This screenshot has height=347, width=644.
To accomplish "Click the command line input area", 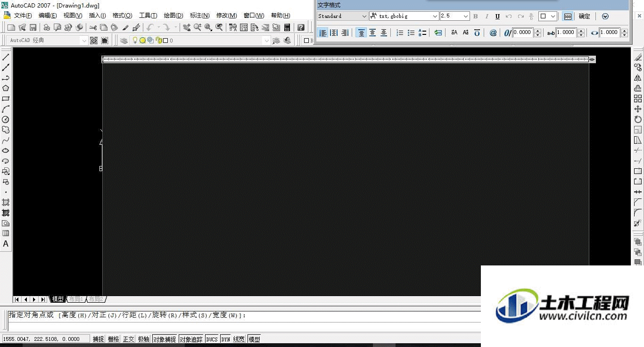I will pos(244,326).
